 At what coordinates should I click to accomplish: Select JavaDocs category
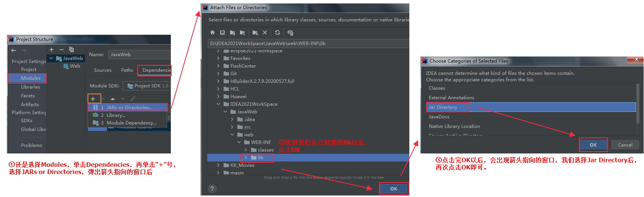click(531, 117)
